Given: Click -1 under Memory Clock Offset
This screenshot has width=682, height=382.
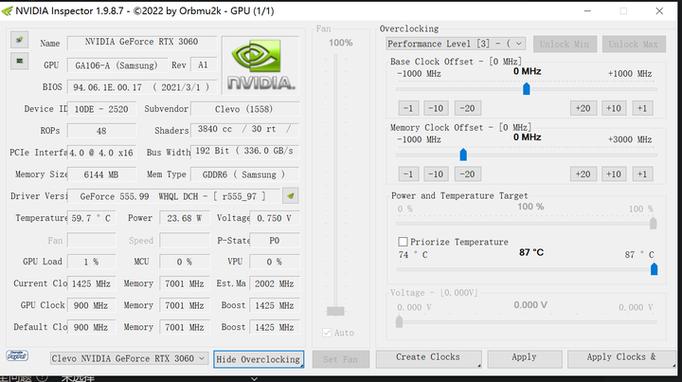Looking at the screenshot, I should click(408, 174).
